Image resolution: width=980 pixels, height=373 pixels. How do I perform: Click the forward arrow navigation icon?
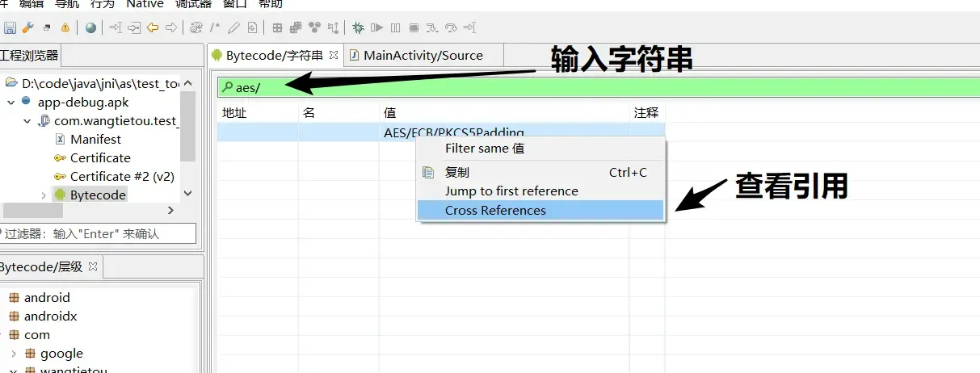[171, 27]
